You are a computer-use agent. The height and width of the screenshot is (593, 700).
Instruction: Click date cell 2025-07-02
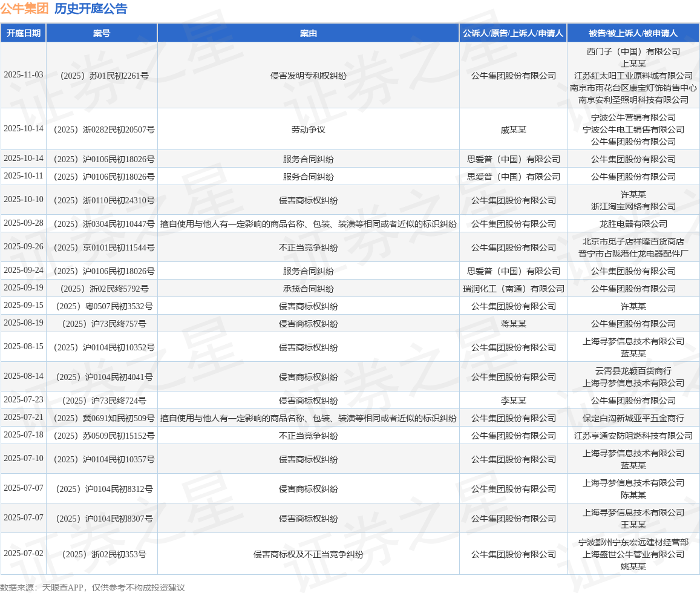point(24,553)
